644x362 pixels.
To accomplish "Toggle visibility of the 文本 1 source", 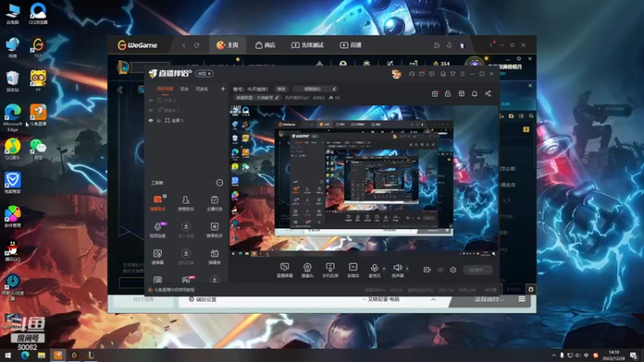I will 151,100.
